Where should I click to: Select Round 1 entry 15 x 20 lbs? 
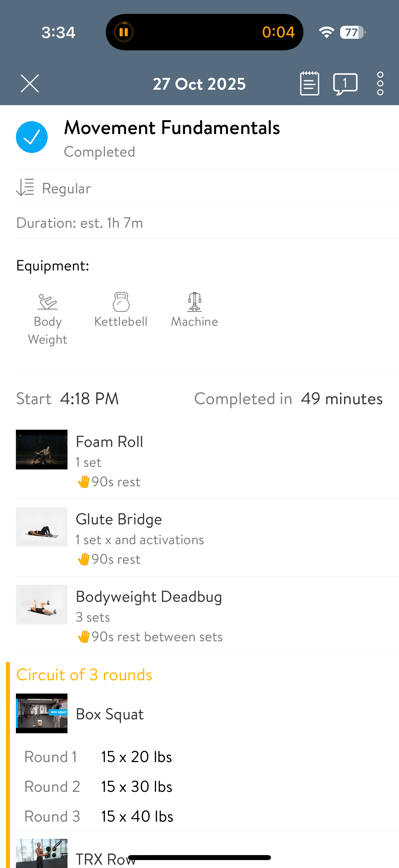(136, 757)
